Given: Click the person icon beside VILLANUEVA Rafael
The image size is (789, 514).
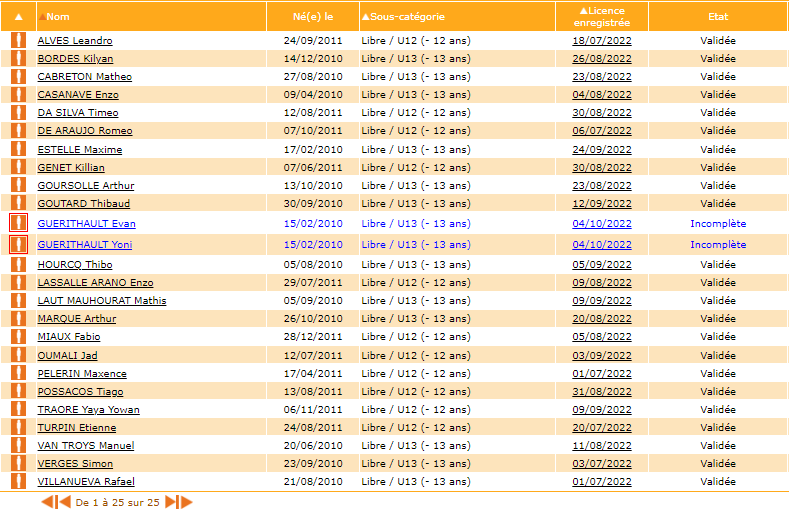Looking at the screenshot, I should tap(18, 481).
